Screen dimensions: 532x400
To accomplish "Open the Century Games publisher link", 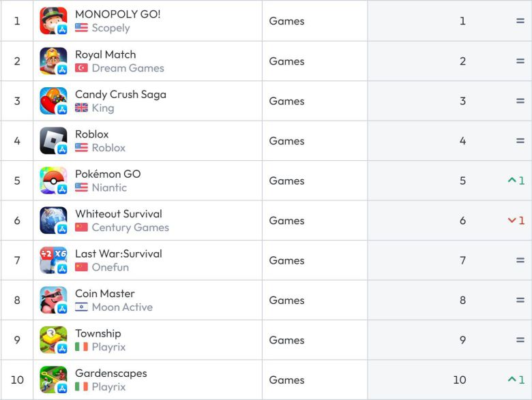I will click(x=130, y=228).
